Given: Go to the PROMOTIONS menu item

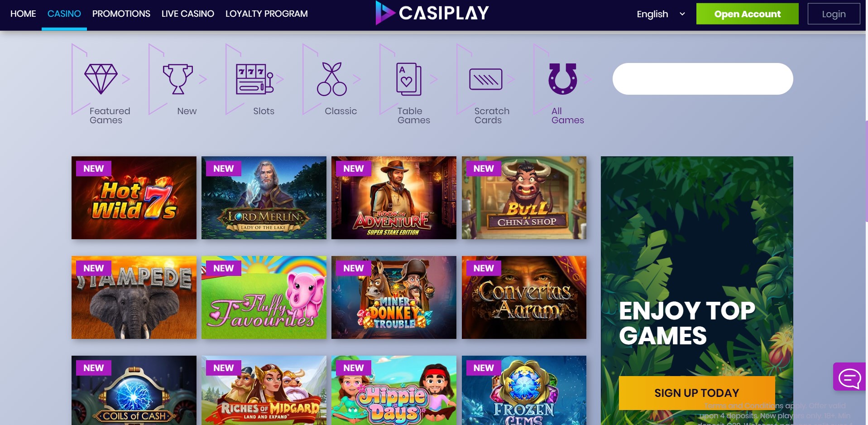Looking at the screenshot, I should point(121,14).
